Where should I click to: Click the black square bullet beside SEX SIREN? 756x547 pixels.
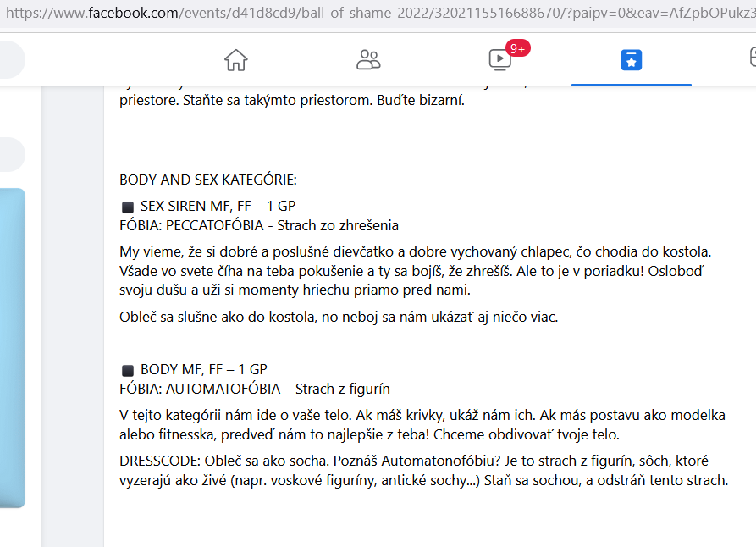tap(128, 207)
